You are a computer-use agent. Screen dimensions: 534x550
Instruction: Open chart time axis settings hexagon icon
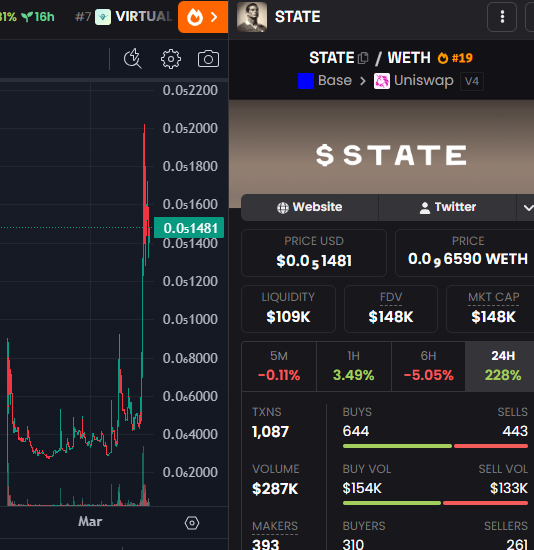[192, 523]
